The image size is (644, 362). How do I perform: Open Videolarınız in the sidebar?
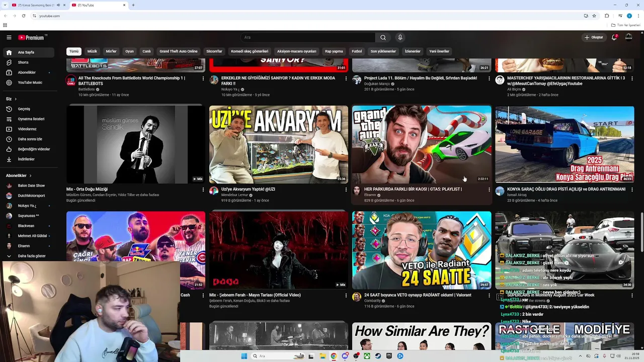[30, 129]
